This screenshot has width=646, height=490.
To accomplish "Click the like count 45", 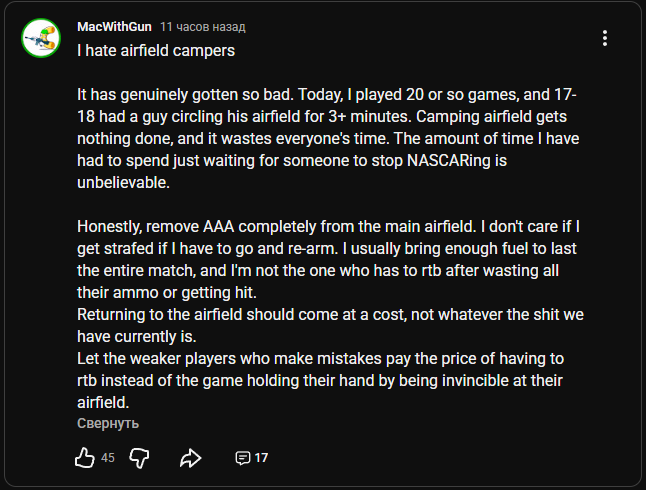I will tap(108, 458).
